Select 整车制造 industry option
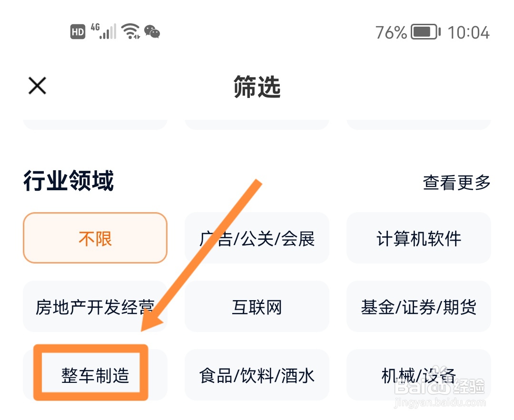The width and height of the screenshot is (514, 420). click(95, 375)
